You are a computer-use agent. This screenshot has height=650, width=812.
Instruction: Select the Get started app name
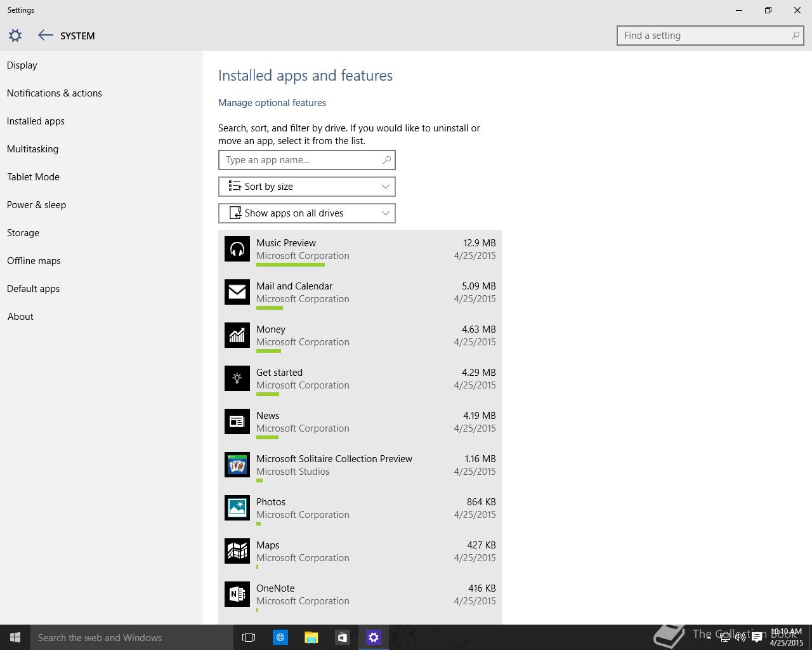coord(279,373)
